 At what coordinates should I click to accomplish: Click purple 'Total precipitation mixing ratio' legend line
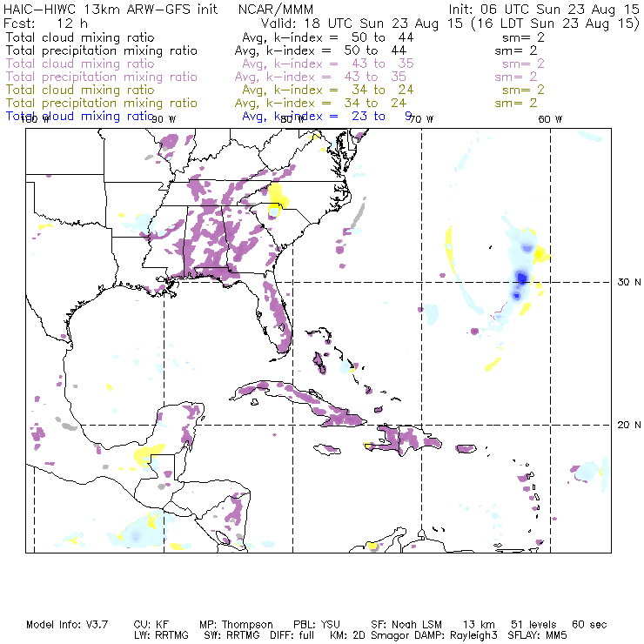click(102, 77)
